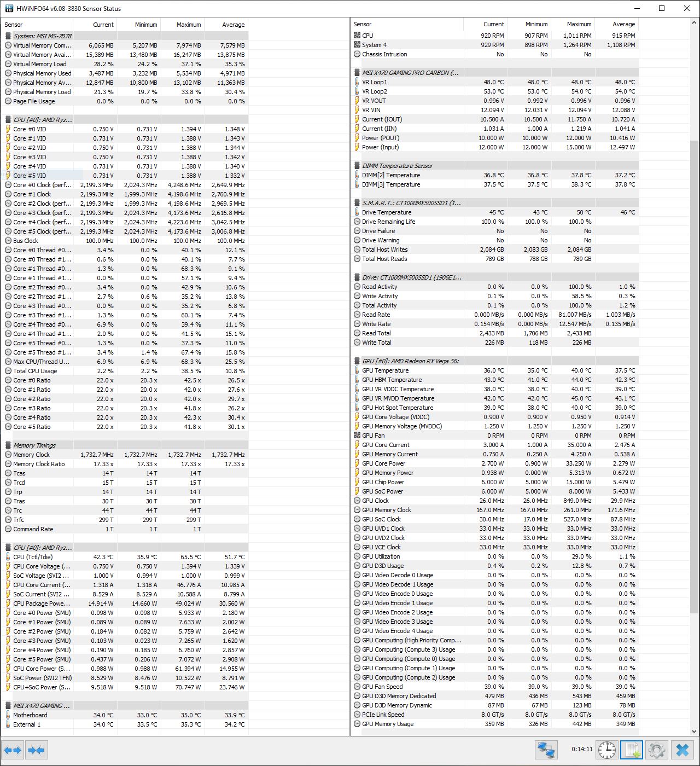Reset the elapsed time clock icon

[607, 750]
